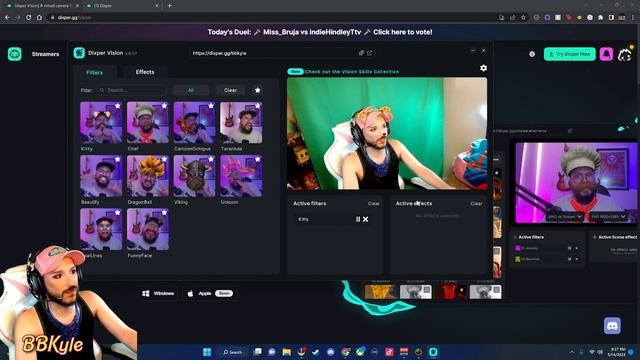Open the Dixper home logo
The width and height of the screenshot is (640, 360).
coord(15,54)
